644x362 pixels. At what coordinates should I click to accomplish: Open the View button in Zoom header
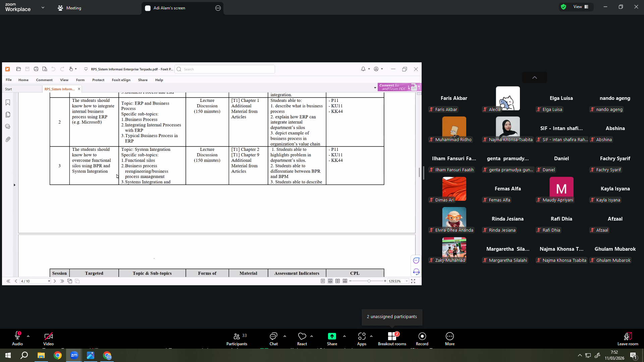[581, 7]
